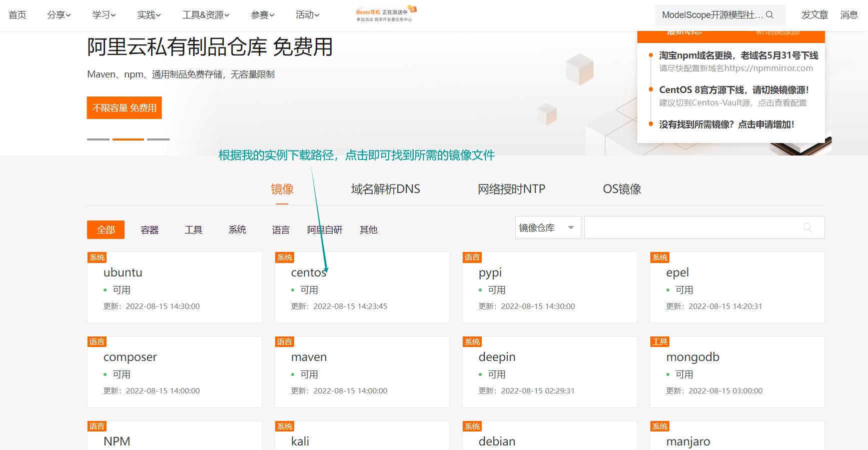Filter mirrors by 语言 category
The height and width of the screenshot is (450, 868).
tap(281, 230)
